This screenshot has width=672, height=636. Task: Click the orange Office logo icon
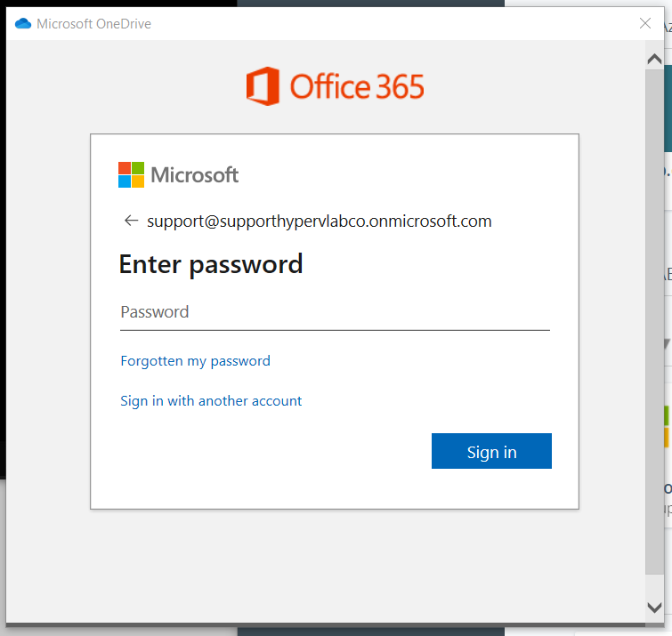point(263,86)
